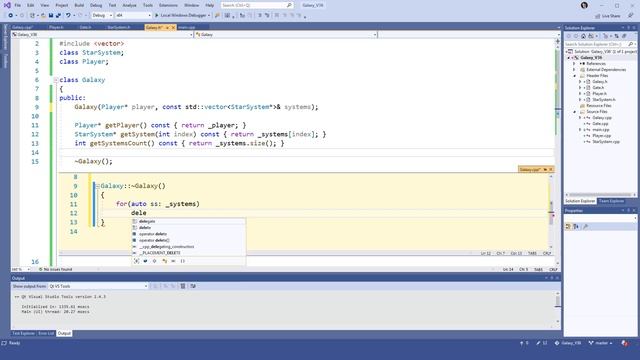This screenshot has height=360, width=640.
Task: Toggle first IntelliSense filter icon
Action: pyautogui.click(x=136, y=261)
